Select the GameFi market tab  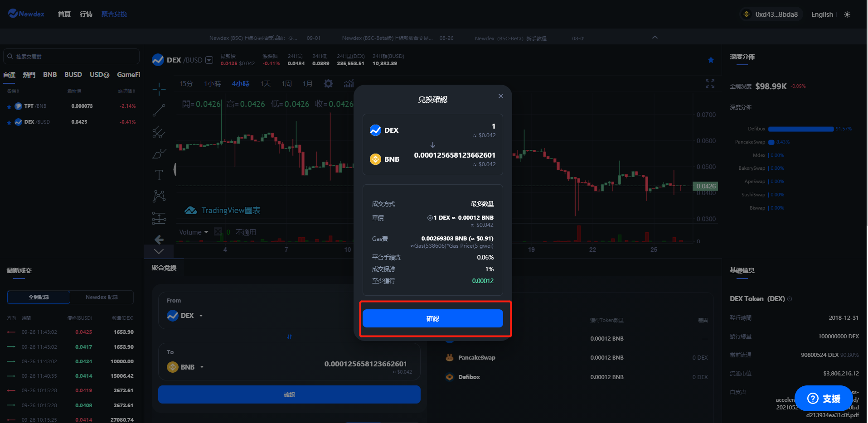(x=129, y=75)
